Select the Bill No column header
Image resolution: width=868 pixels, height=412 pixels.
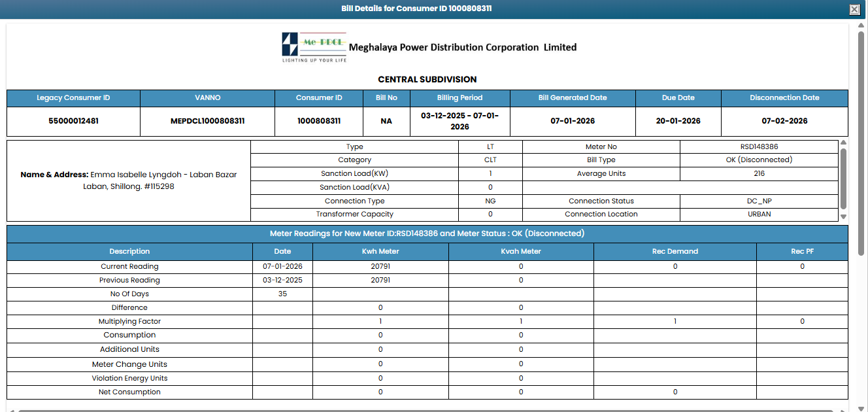point(386,98)
